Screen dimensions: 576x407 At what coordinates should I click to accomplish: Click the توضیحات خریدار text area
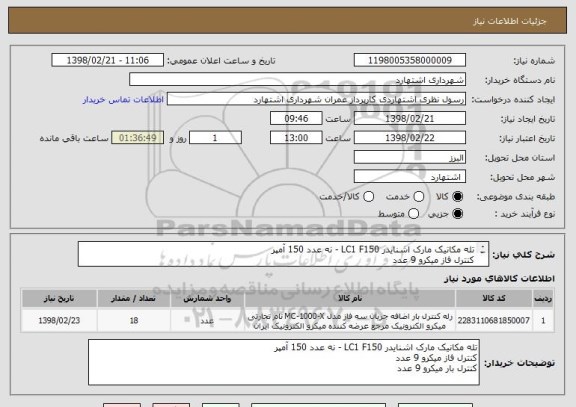tap(284, 362)
